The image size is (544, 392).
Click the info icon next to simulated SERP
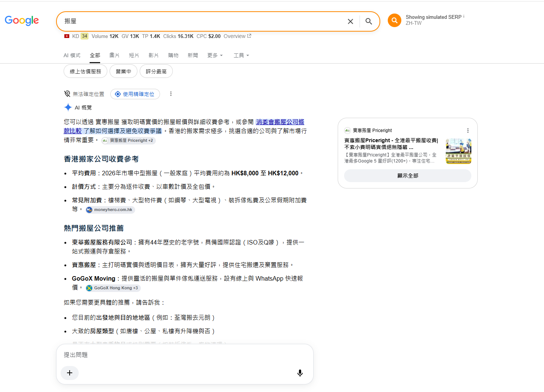tap(464, 17)
